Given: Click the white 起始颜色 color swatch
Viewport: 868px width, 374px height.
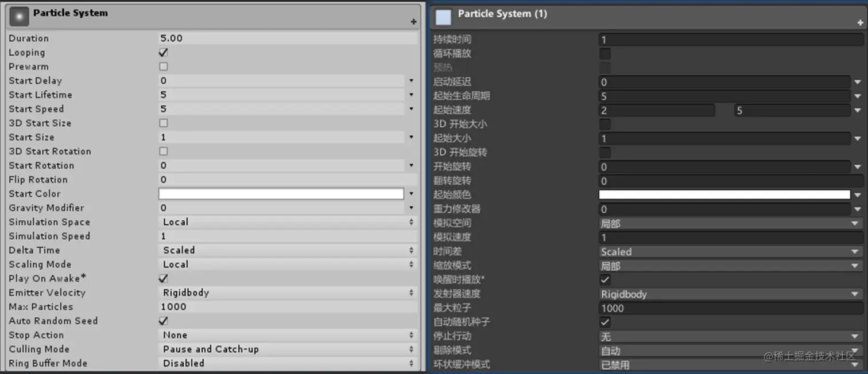Looking at the screenshot, I should point(724,195).
